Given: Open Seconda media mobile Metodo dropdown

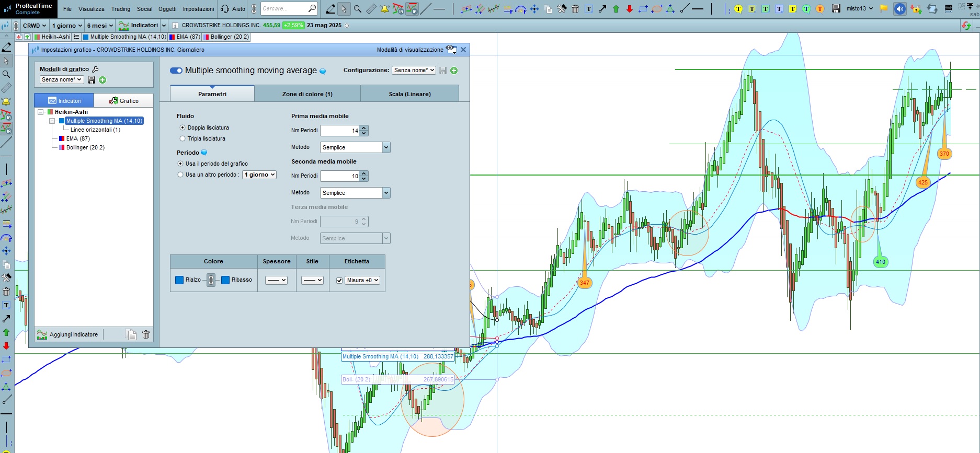Looking at the screenshot, I should 355,193.
